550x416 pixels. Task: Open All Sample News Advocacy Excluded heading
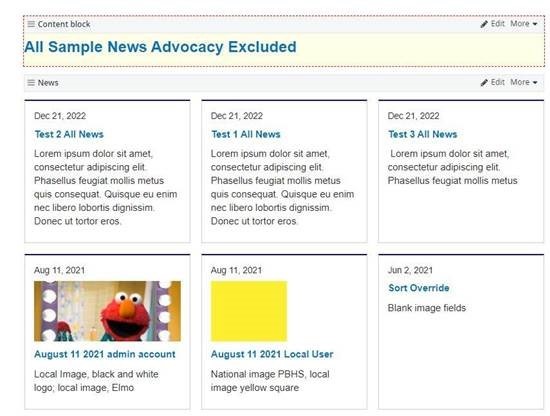(x=160, y=47)
